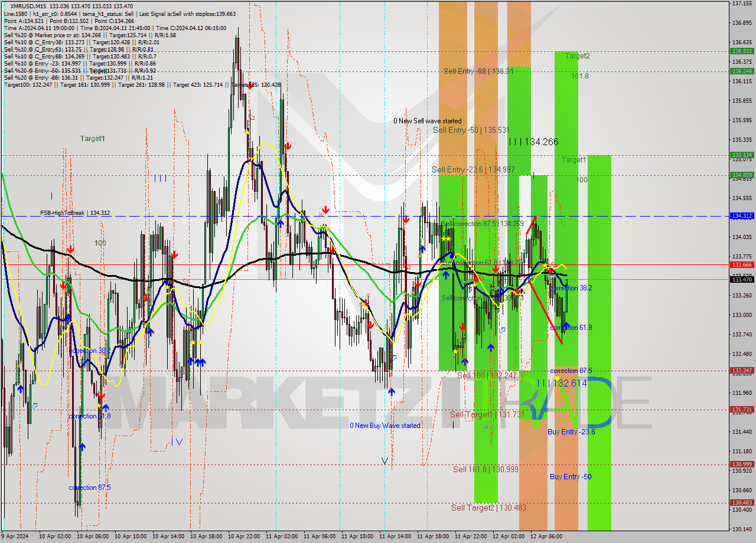Viewport: 756px width, 543px height.
Task: Click the 'I I I 134.266' wave label
Action: pyautogui.click(x=533, y=142)
